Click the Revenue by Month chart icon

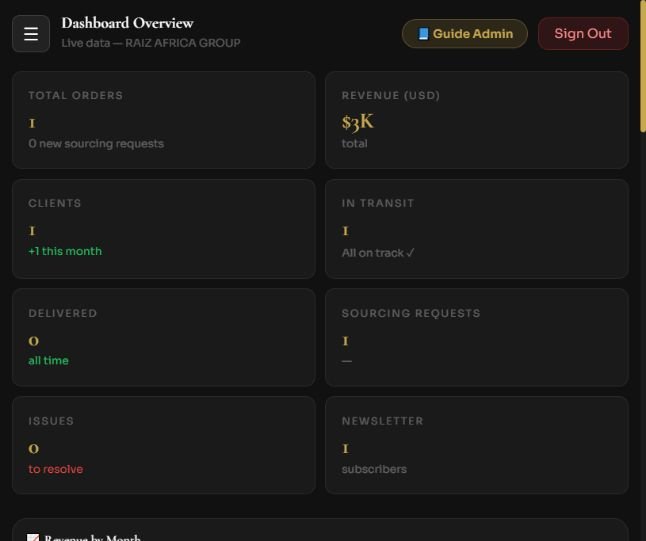33,538
